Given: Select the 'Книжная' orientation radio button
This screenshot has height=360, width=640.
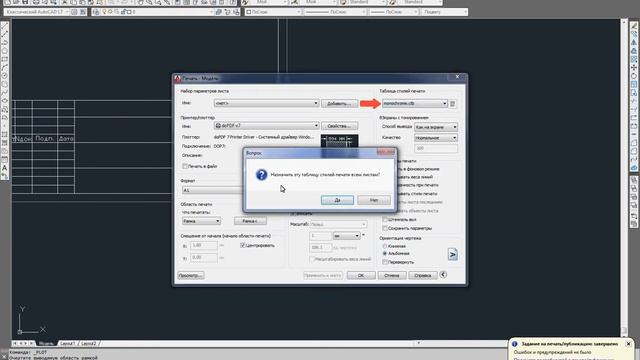Looking at the screenshot, I should [384, 246].
